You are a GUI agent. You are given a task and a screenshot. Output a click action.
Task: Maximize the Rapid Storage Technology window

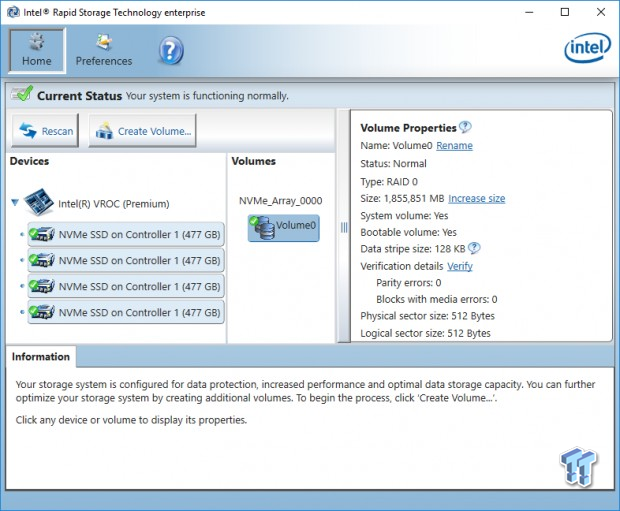565,12
